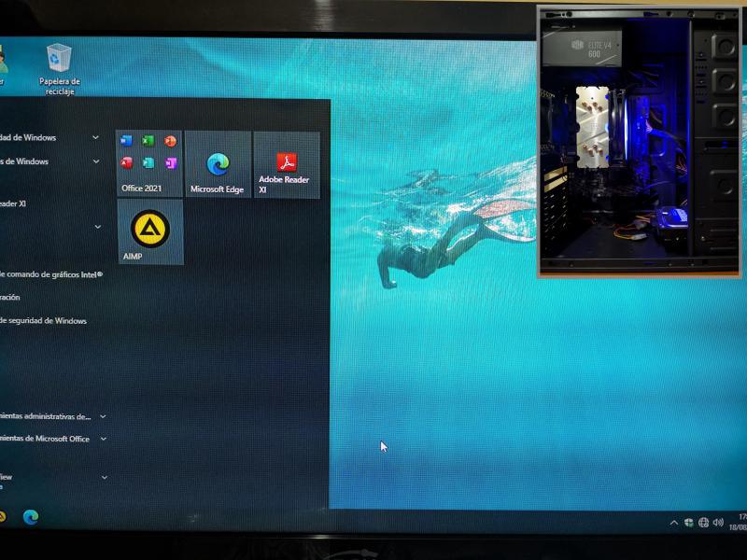Click the Edge icon on the taskbar

[x=31, y=515]
